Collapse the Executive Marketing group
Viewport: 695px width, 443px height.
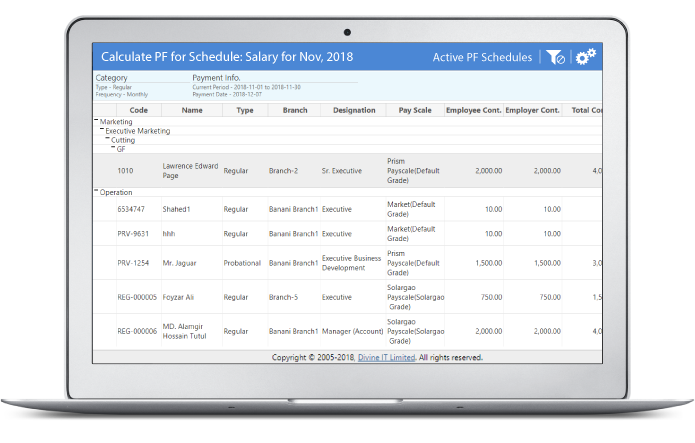tap(102, 129)
